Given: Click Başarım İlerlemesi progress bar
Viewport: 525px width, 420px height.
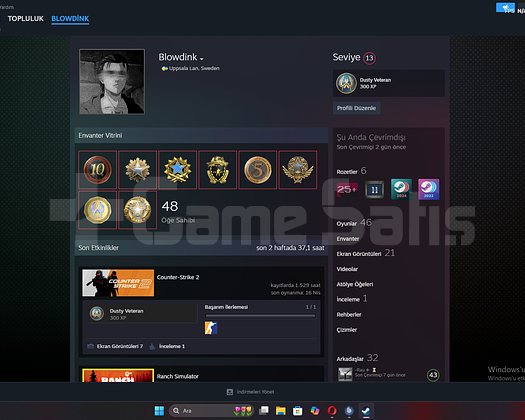Looking at the screenshot, I should point(260,316).
